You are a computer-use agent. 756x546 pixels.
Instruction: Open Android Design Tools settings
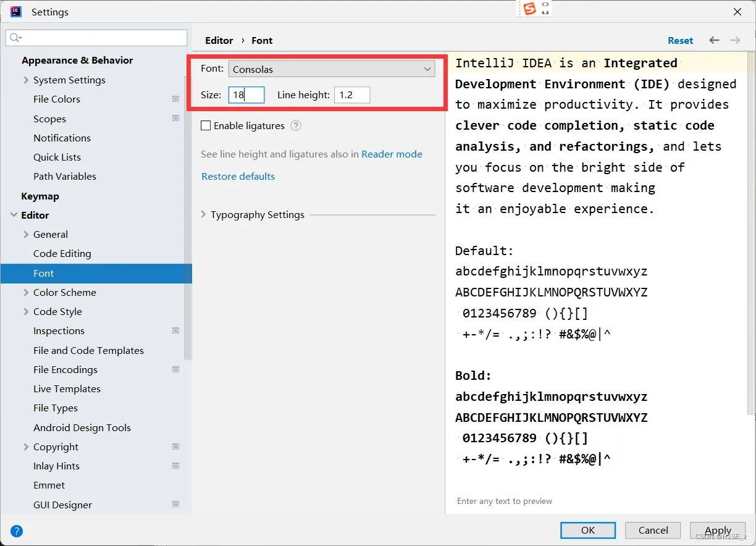coord(82,427)
